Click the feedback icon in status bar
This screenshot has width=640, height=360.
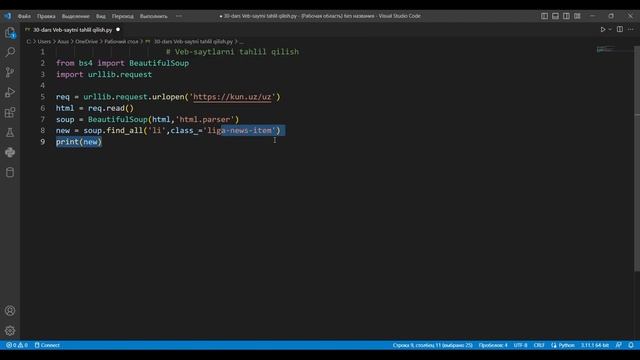[x=619, y=345]
